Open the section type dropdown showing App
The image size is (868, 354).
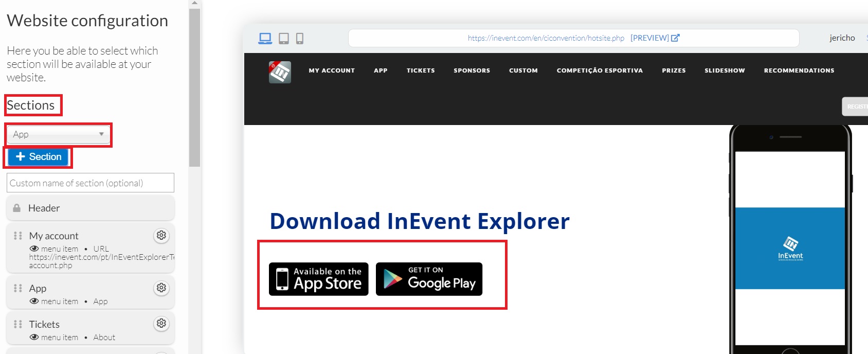tap(59, 134)
